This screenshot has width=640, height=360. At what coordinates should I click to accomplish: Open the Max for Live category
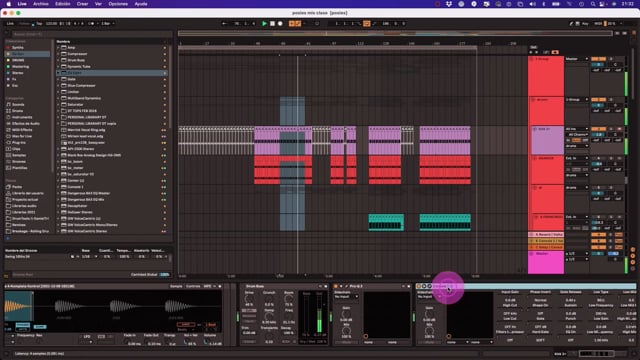pos(22,136)
